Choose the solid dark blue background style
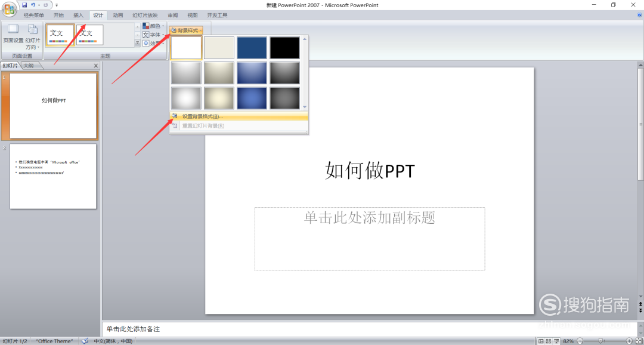 [x=252, y=48]
